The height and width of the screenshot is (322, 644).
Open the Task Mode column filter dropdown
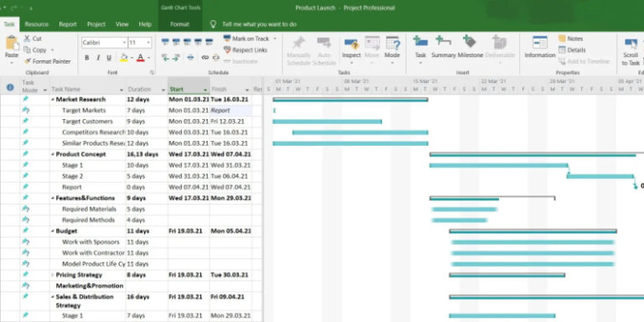[x=44, y=90]
